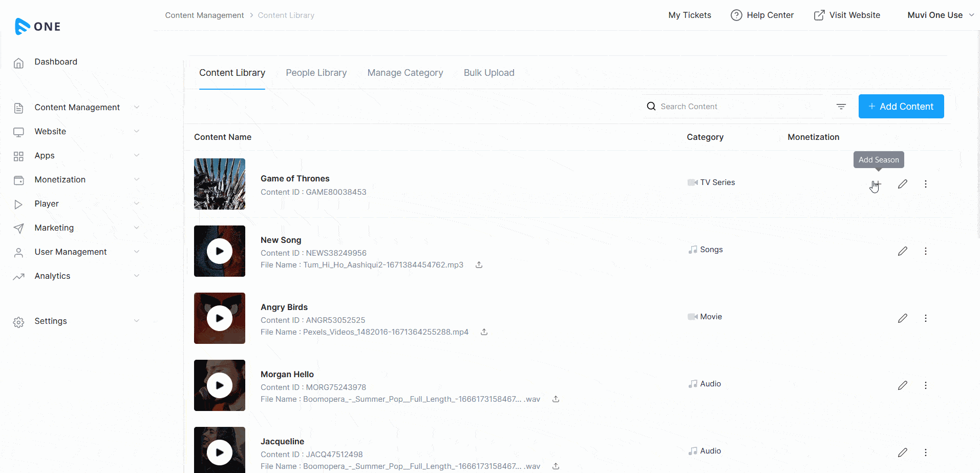
Task: Play the Morgan Hello thumbnail preview
Action: tap(220, 385)
